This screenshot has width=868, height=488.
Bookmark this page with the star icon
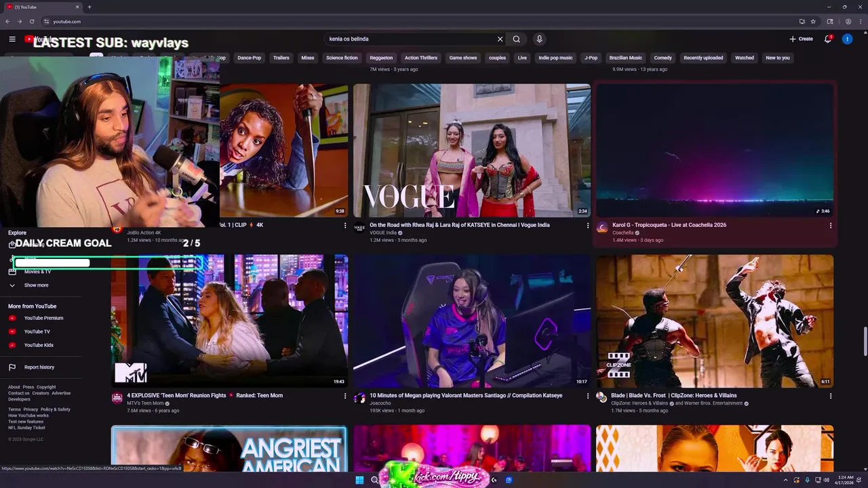tap(813, 22)
